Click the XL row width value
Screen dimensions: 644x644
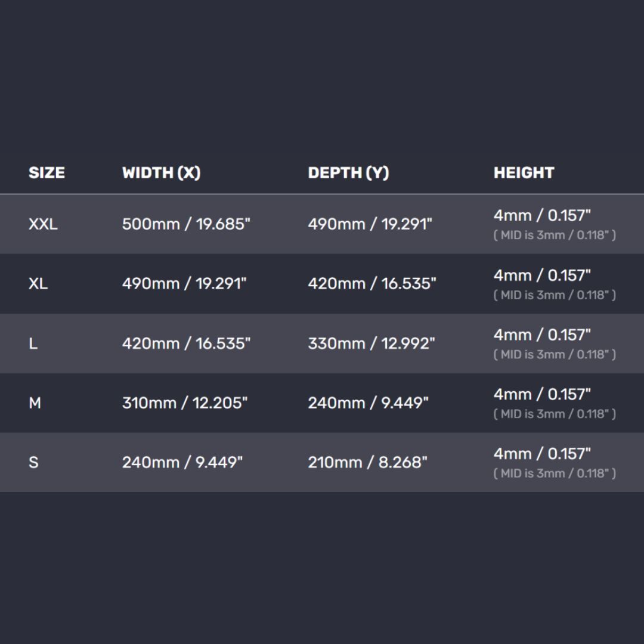[184, 284]
